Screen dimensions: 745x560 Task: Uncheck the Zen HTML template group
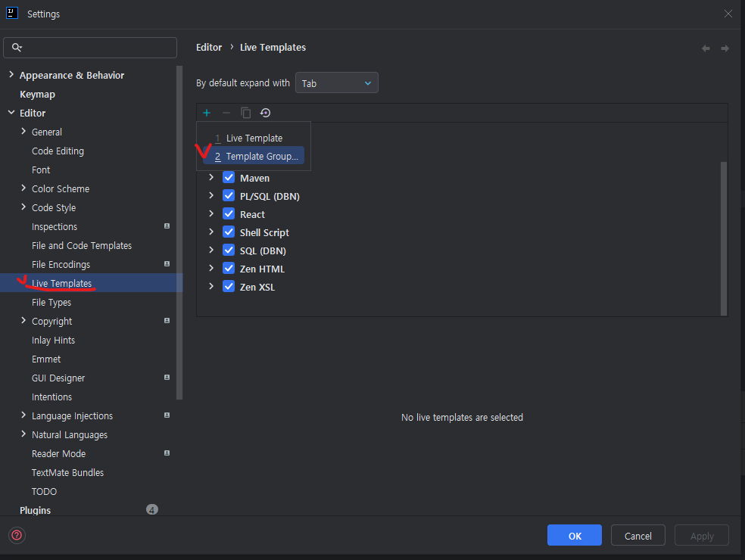(229, 269)
